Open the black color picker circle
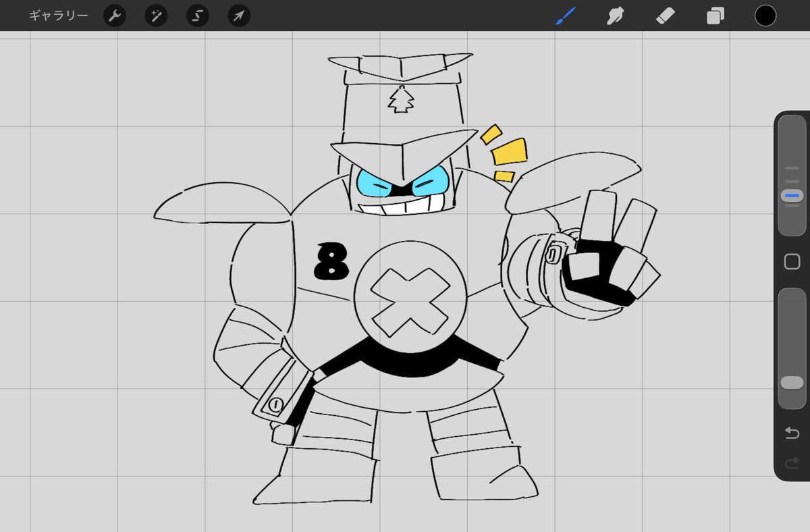This screenshot has height=532, width=810. [765, 16]
